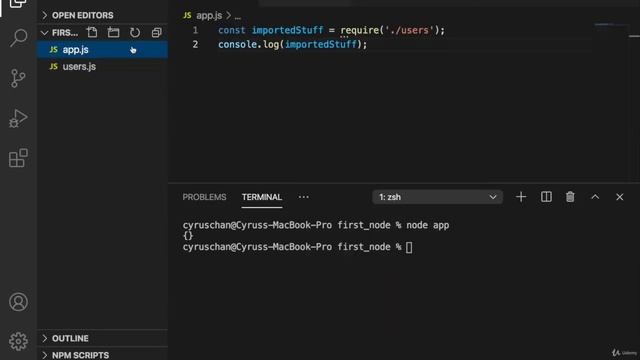This screenshot has width=640, height=360.
Task: Expand the Outline section
Action: 102,338
